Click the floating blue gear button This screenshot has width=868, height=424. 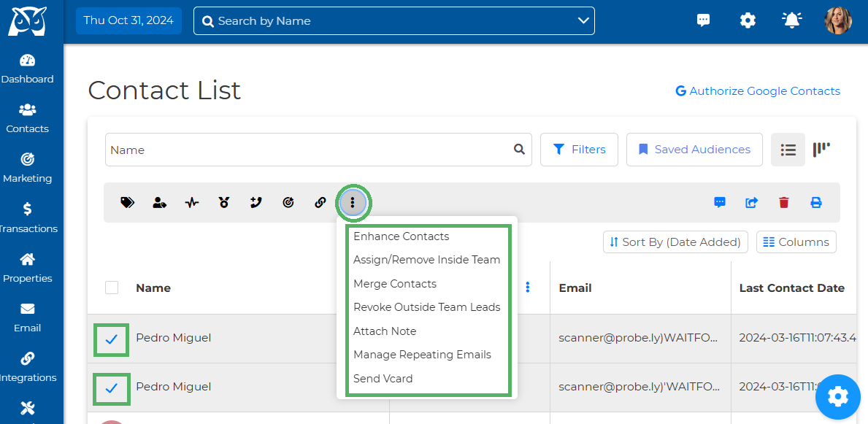click(837, 396)
